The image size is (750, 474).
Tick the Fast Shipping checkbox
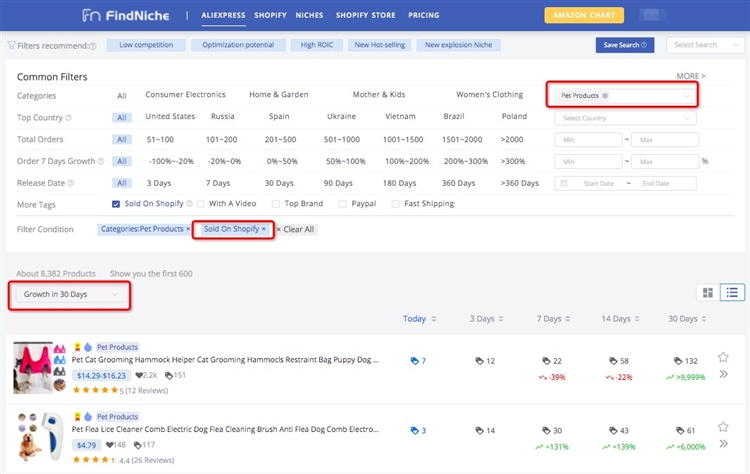click(x=393, y=204)
